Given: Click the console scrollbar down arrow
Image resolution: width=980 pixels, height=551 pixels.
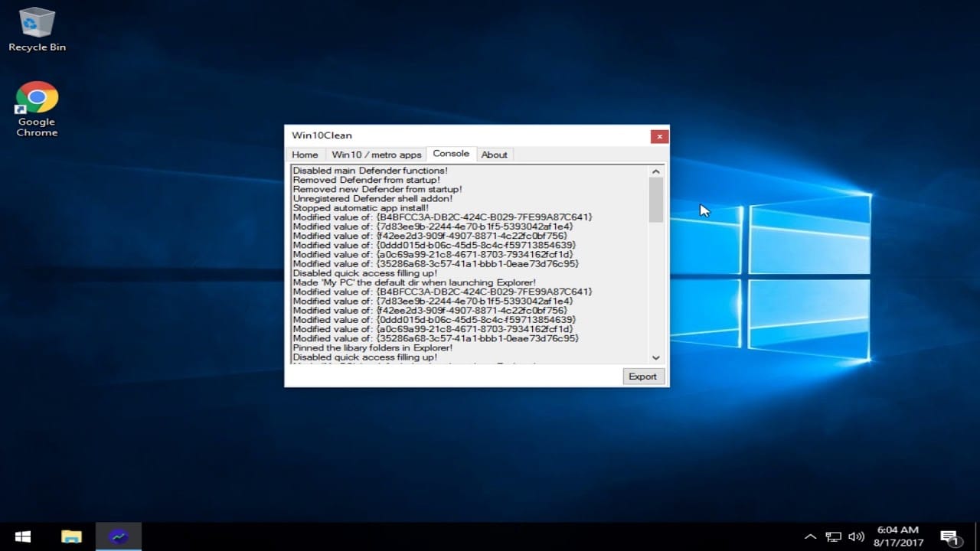Looking at the screenshot, I should (656, 357).
